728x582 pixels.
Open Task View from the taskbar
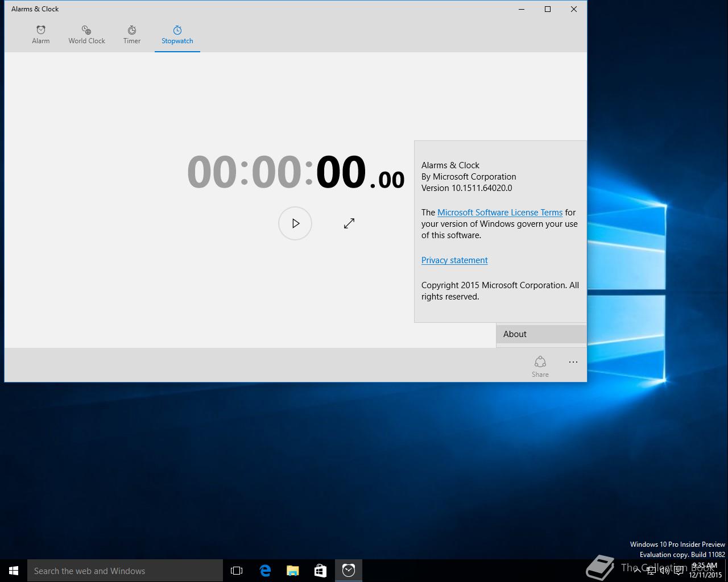coord(237,571)
